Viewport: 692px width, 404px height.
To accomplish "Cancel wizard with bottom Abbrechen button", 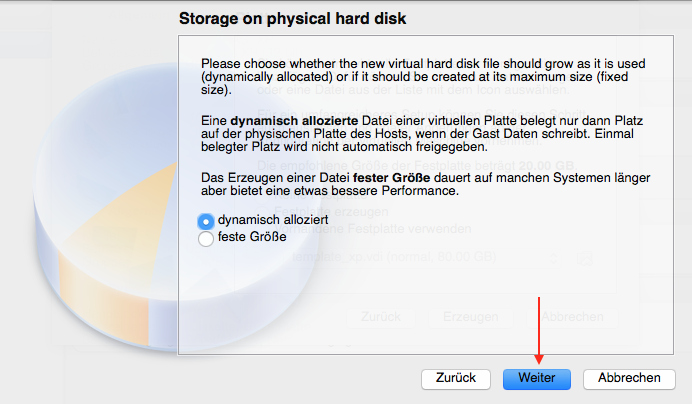I will click(x=629, y=379).
